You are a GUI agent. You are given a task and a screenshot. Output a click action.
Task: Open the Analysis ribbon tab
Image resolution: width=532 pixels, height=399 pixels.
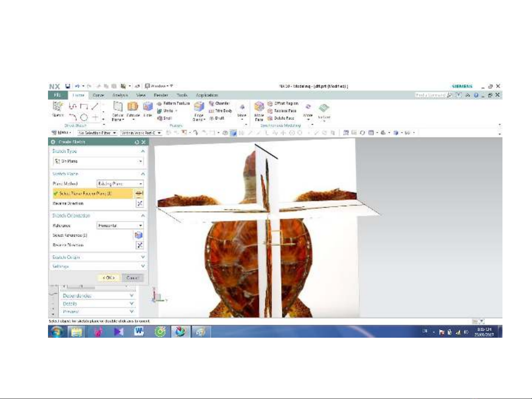point(120,95)
